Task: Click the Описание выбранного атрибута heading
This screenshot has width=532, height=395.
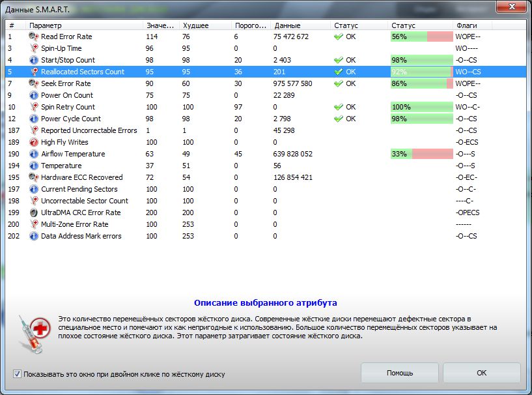Action: click(x=265, y=302)
